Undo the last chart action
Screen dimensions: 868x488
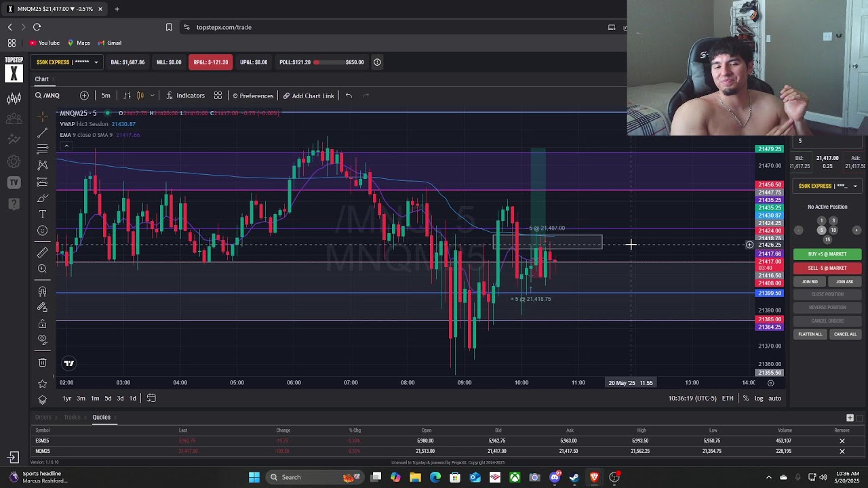[349, 96]
